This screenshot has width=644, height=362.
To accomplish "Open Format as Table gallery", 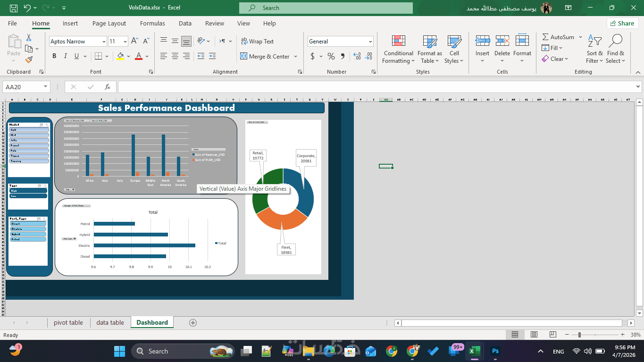I will (x=429, y=49).
